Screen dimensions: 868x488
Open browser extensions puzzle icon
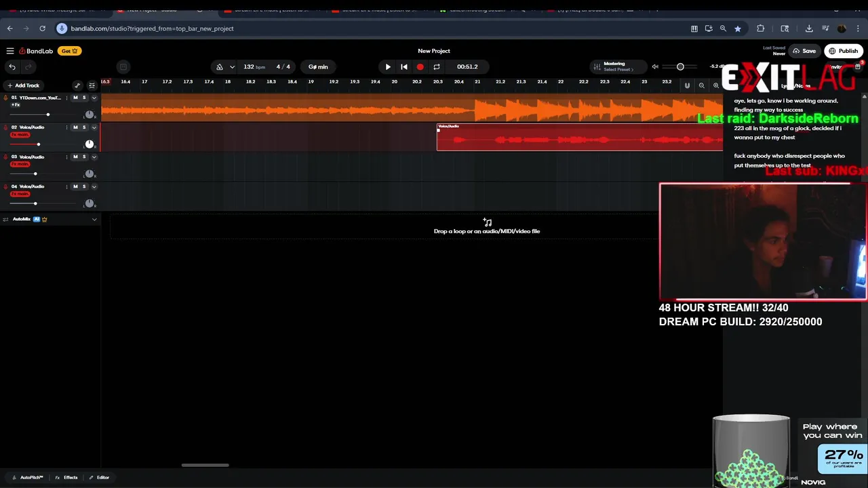pos(760,28)
